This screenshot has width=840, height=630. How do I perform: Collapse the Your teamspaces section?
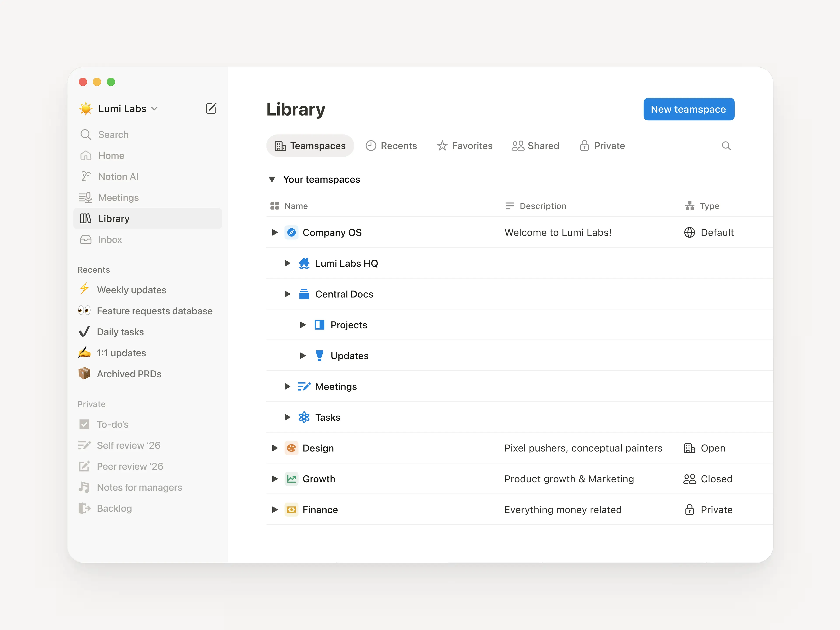coord(272,179)
